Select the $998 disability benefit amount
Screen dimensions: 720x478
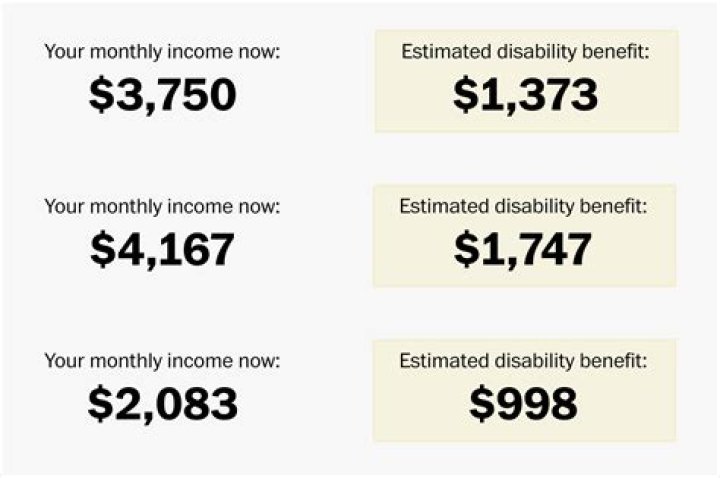pyautogui.click(x=525, y=404)
